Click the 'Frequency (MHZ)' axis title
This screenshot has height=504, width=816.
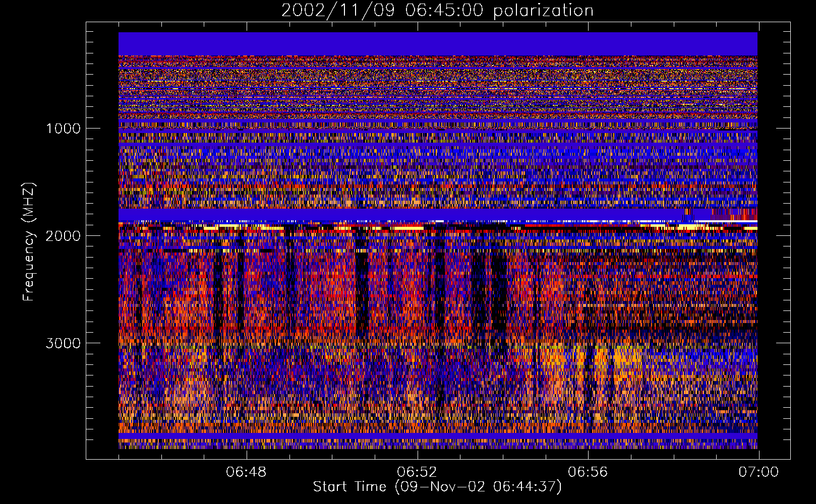coord(29,242)
